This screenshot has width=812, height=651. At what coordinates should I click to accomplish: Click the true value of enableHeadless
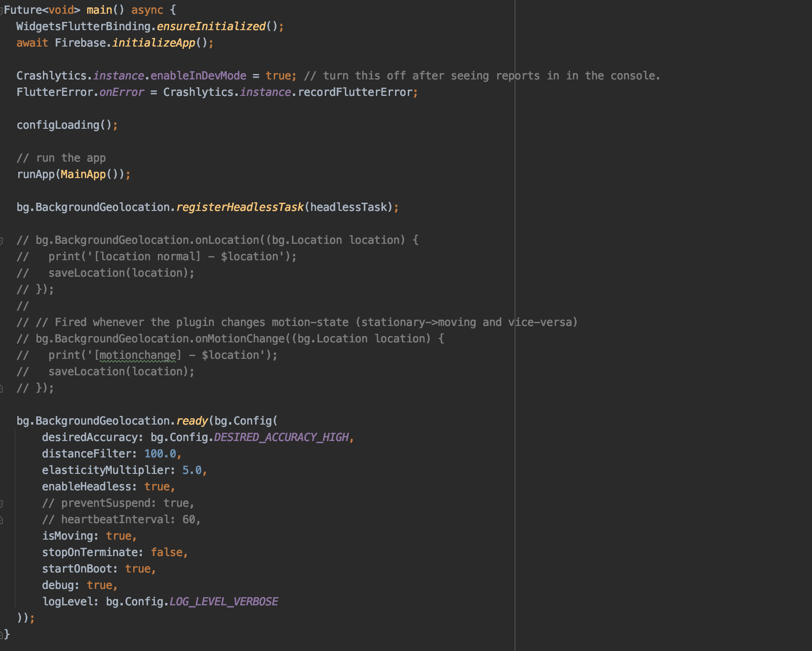157,486
